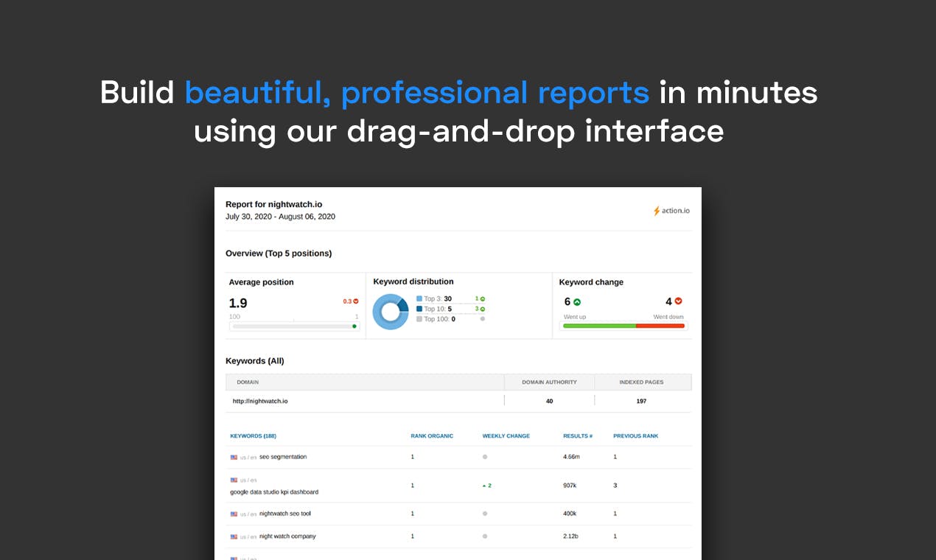Viewport: 936px width, 560px height.
Task: Click previous rank 3 in google data studio row
Action: [x=615, y=486]
